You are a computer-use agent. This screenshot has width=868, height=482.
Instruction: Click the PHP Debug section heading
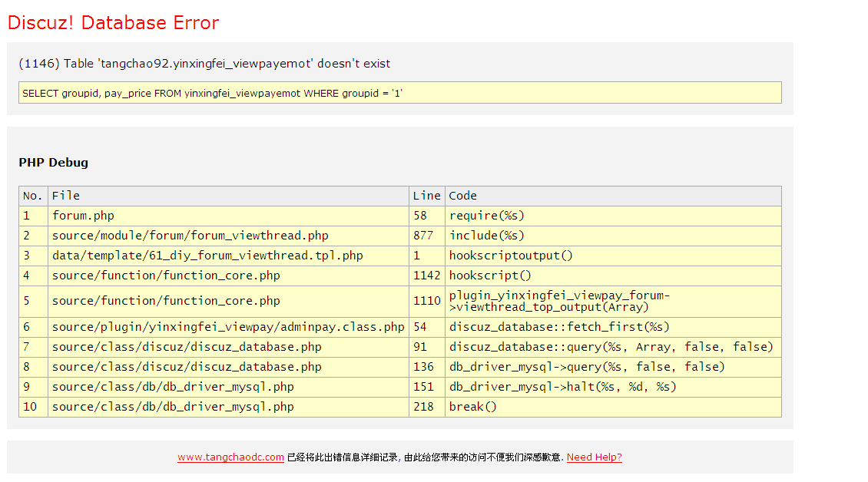click(x=53, y=163)
